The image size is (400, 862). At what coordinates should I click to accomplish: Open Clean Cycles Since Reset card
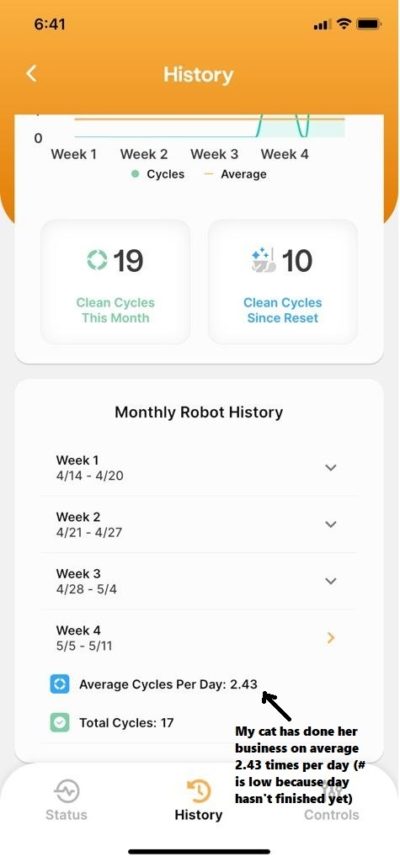tap(282, 282)
